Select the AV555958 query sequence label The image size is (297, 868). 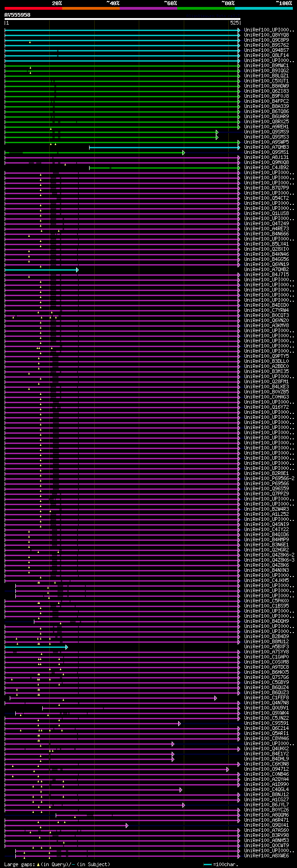(x=18, y=15)
